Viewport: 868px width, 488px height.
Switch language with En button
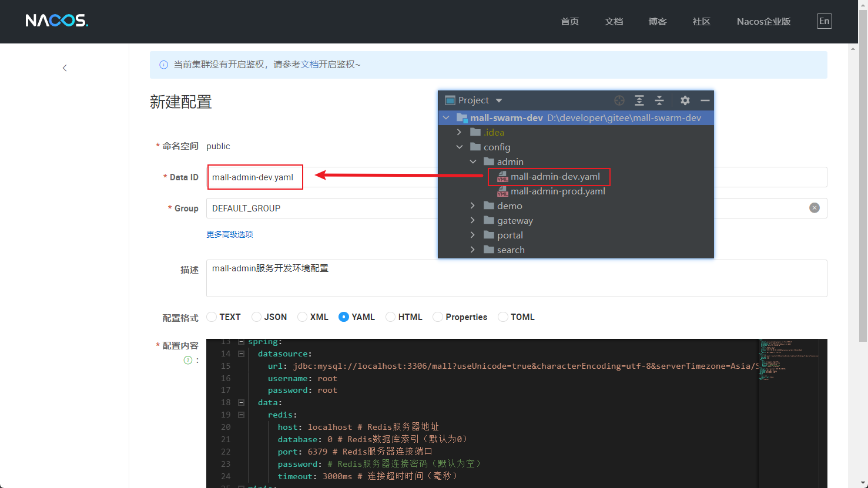coord(825,21)
